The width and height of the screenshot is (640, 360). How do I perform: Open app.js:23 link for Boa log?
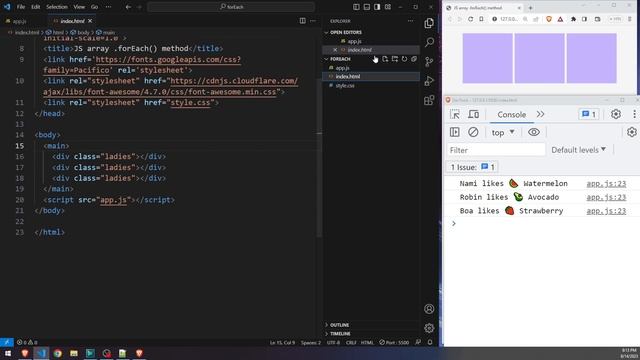[606, 211]
